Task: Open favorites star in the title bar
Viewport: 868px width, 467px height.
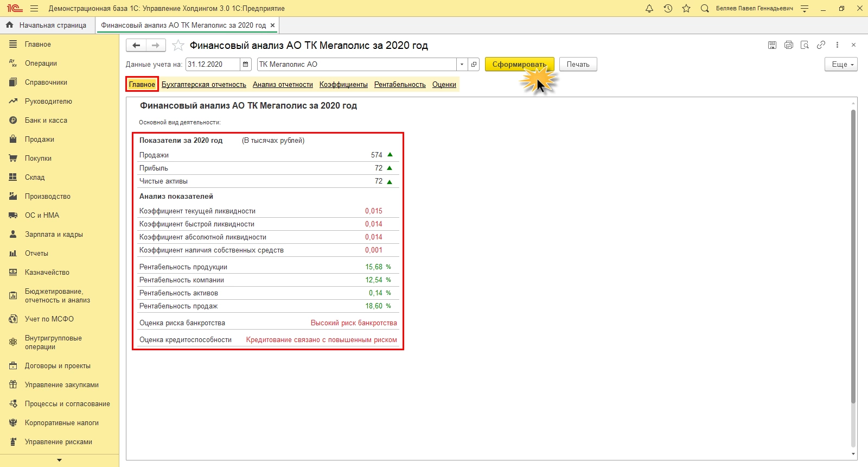Action: 686,9
